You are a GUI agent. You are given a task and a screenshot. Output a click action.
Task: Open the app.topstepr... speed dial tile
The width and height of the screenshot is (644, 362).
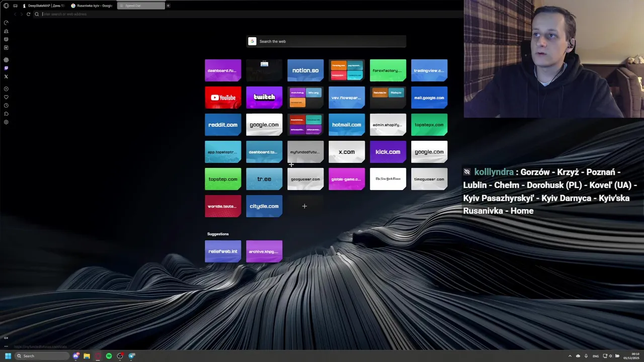[223, 152]
